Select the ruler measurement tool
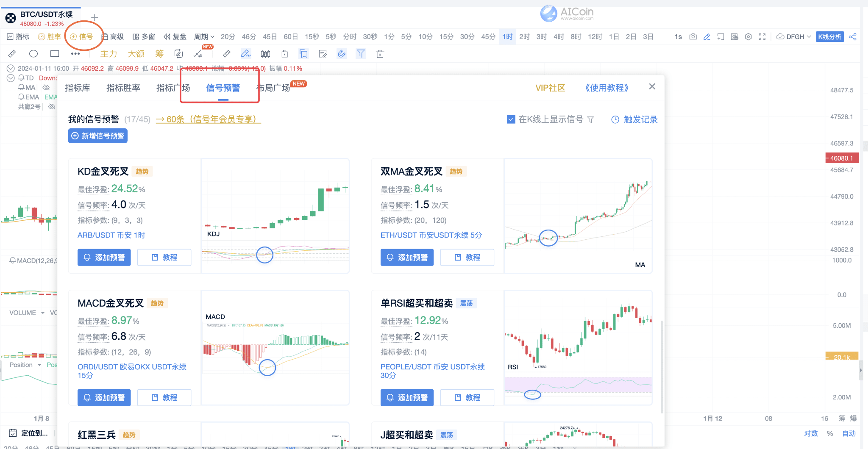 click(226, 53)
